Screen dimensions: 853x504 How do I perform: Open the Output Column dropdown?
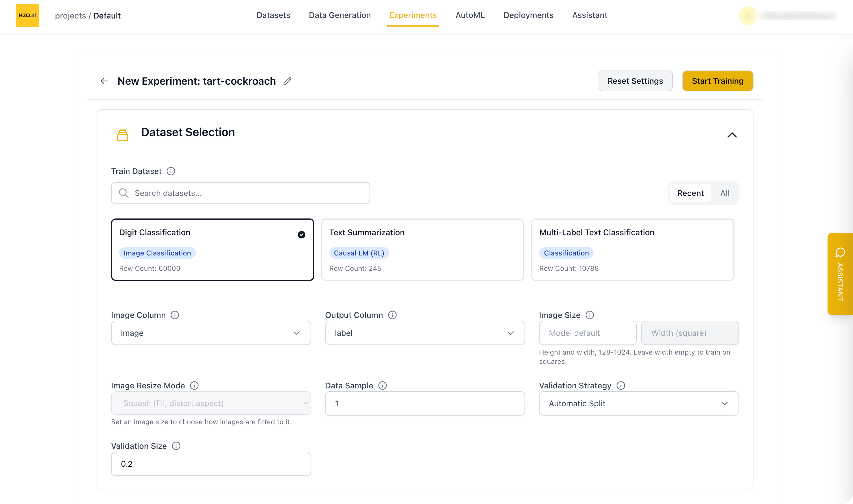point(425,333)
